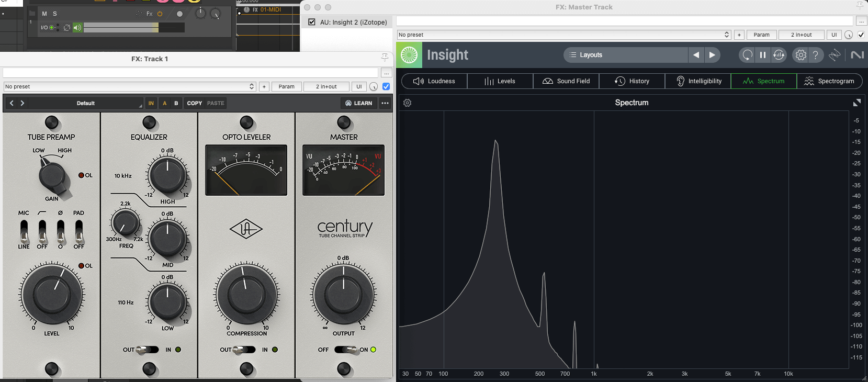
Task: Expand the Master Track preset combo box
Action: 563,35
